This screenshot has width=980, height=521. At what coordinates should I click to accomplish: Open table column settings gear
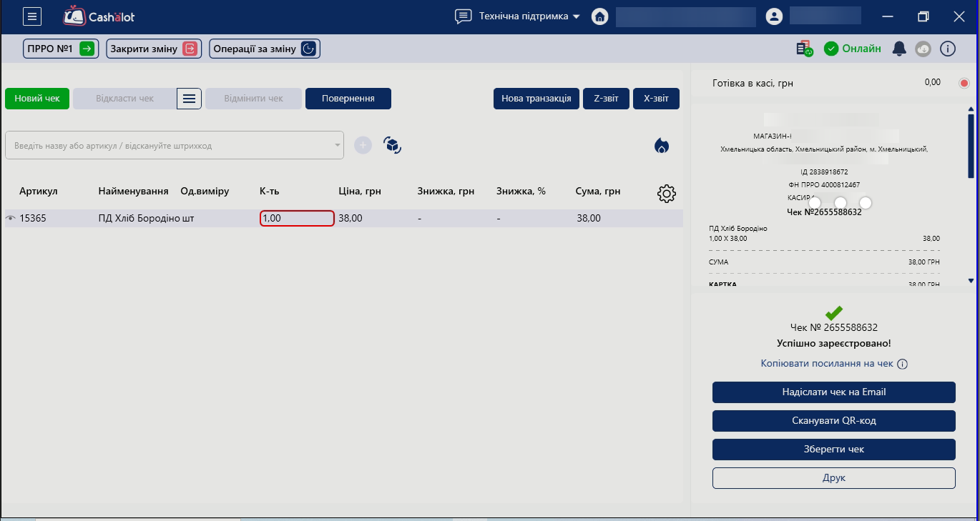click(x=666, y=193)
